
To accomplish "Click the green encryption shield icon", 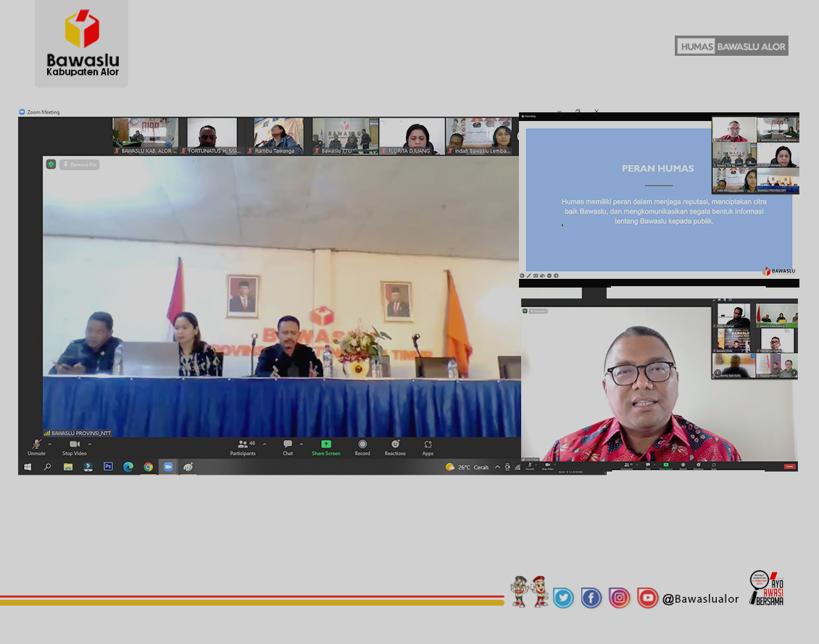I will coord(51,164).
